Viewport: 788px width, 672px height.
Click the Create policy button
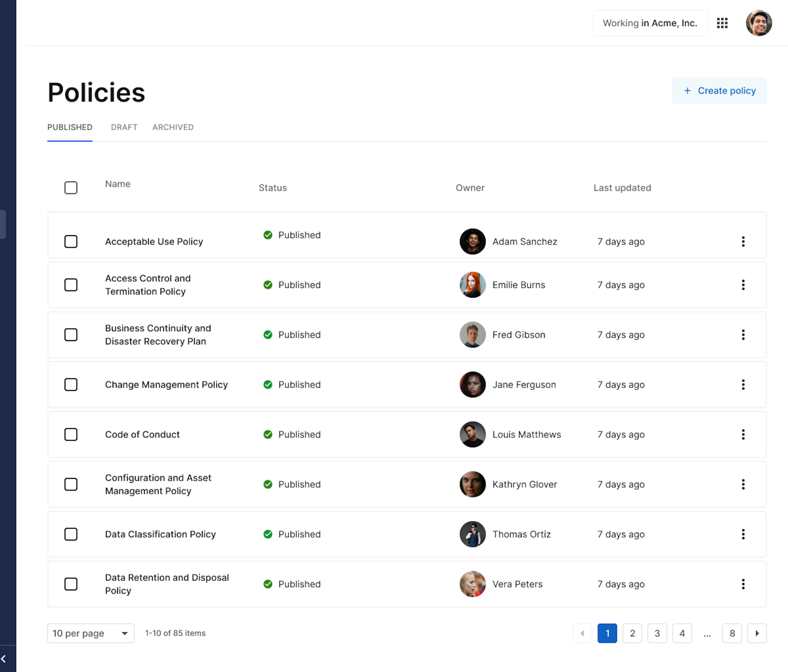719,91
